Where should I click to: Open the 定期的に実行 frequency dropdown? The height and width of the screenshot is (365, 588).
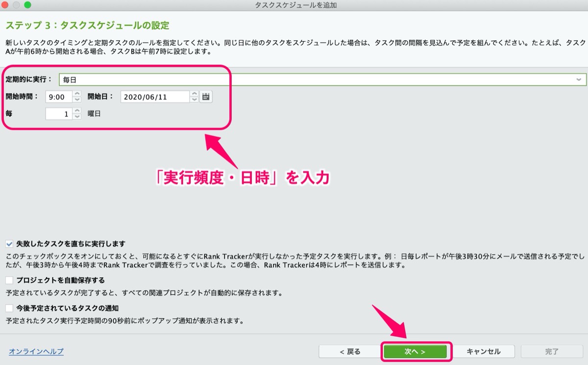pyautogui.click(x=322, y=79)
